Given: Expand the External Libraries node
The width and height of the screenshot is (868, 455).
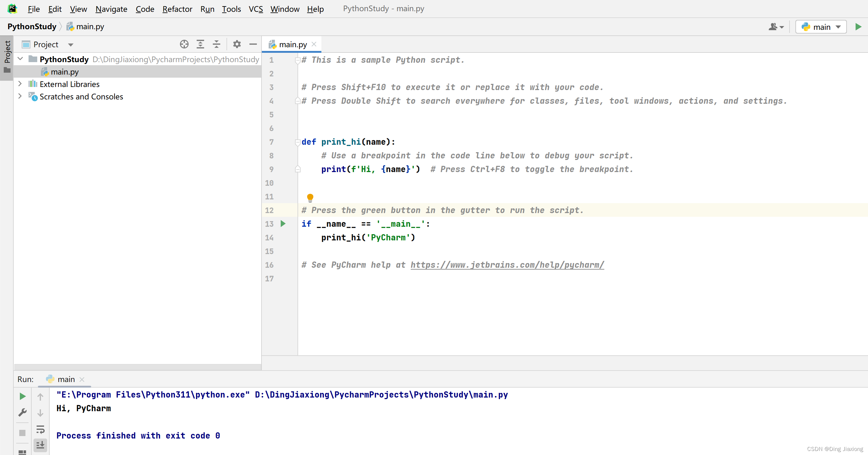Looking at the screenshot, I should [20, 84].
